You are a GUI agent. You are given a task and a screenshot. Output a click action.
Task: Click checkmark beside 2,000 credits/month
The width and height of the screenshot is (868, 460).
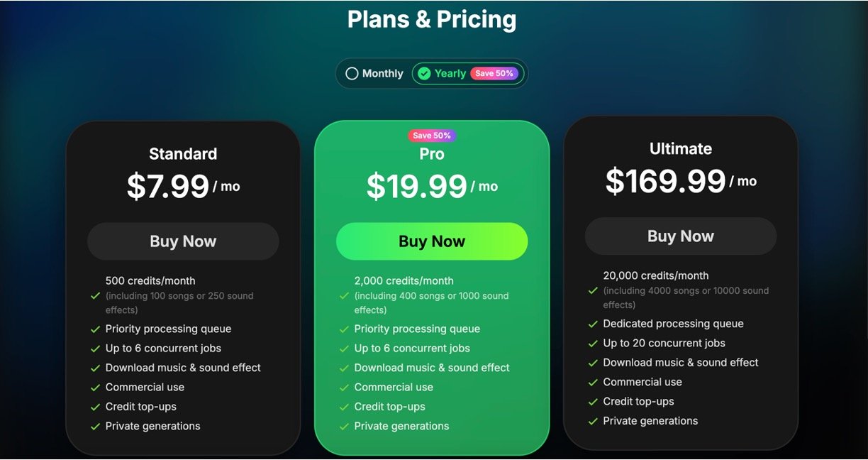[x=344, y=295]
